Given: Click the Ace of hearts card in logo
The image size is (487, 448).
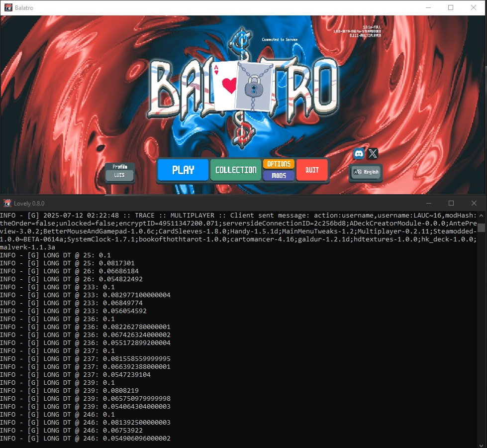Looking at the screenshot, I should [x=225, y=85].
